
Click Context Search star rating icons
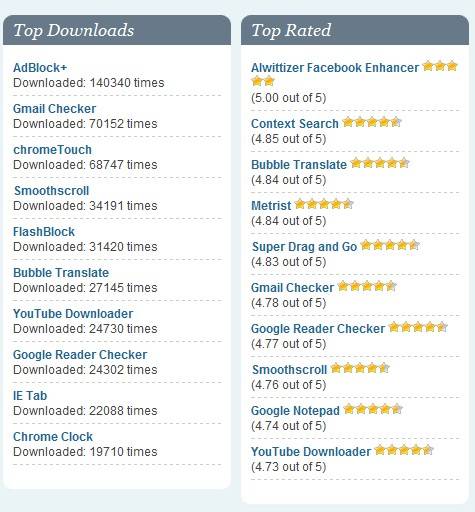point(372,122)
